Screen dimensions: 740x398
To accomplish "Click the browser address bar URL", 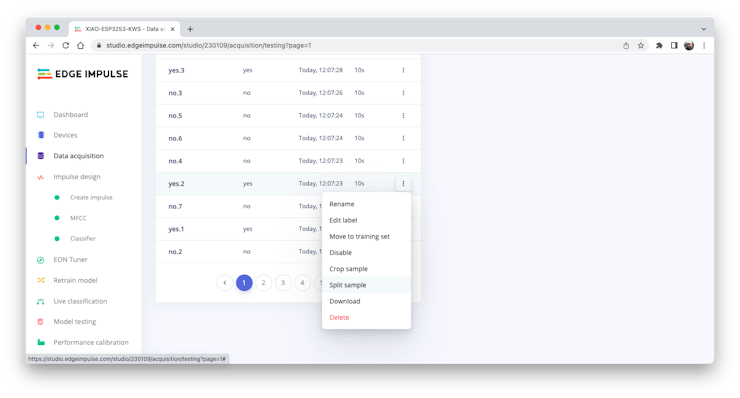I will click(x=209, y=45).
